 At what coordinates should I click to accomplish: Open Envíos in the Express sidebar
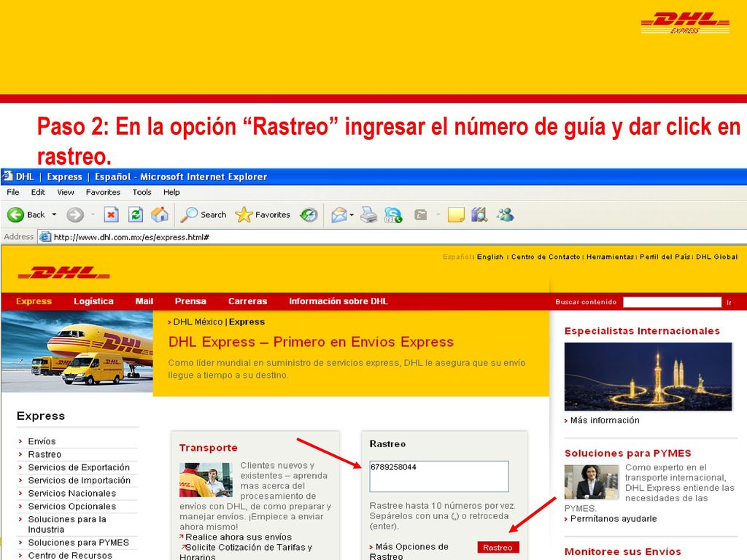[x=42, y=441]
